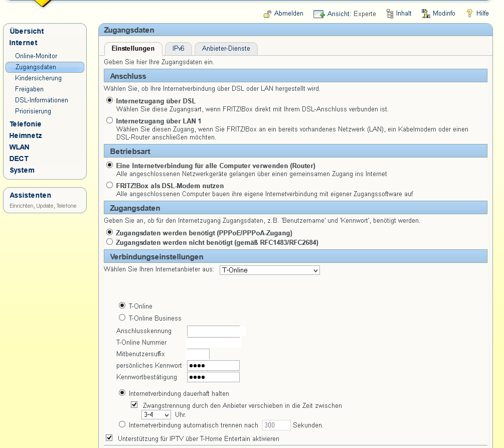Image resolution: width=504 pixels, height=448 pixels.
Task: Click the 300 Sekunden input field
Action: 276,425
